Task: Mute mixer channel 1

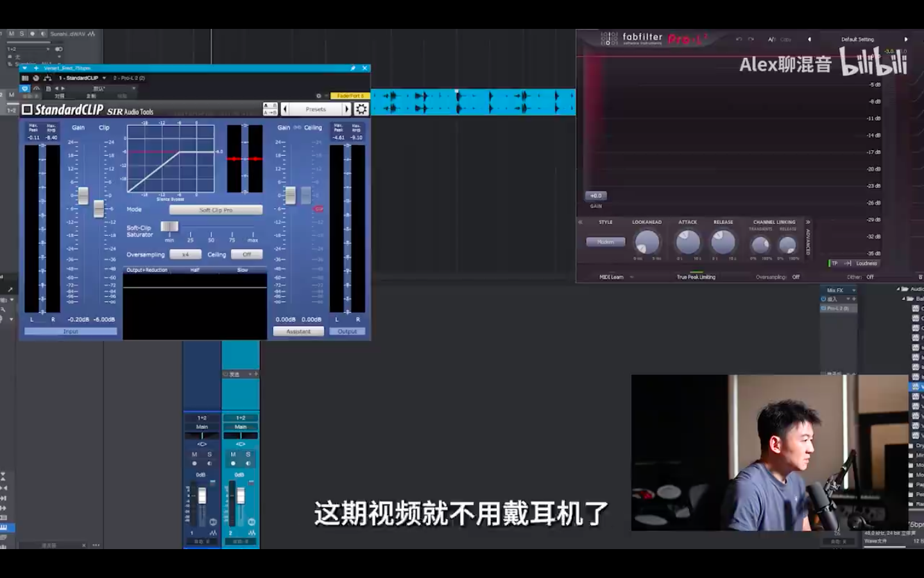Action: [194, 455]
